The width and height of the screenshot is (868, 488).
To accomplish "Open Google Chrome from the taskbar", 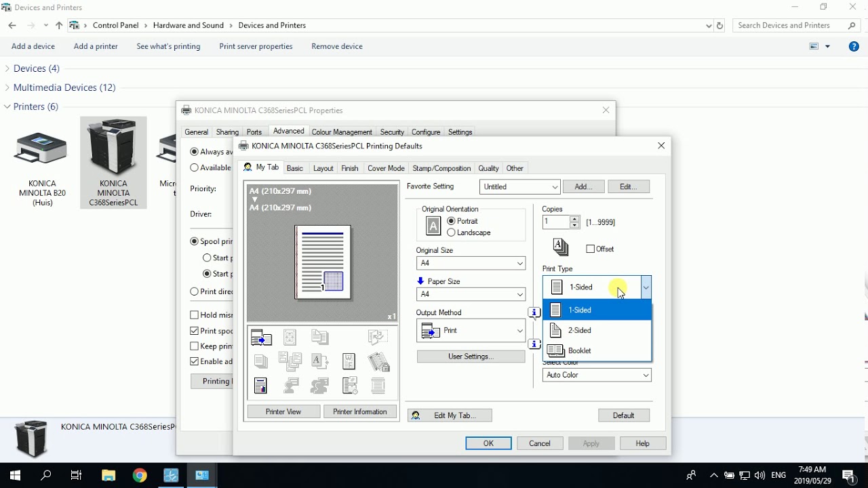I will coord(140,475).
